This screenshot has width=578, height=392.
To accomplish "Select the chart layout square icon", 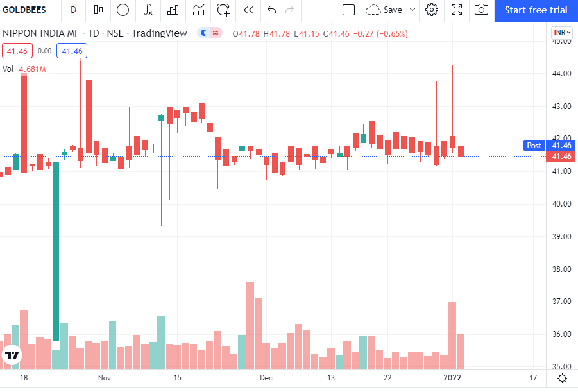I will 349,10.
